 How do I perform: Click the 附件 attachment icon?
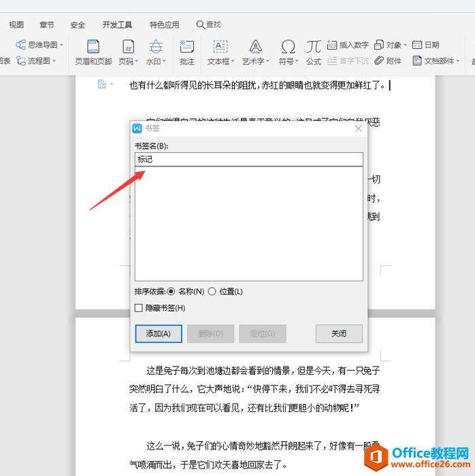(x=379, y=61)
